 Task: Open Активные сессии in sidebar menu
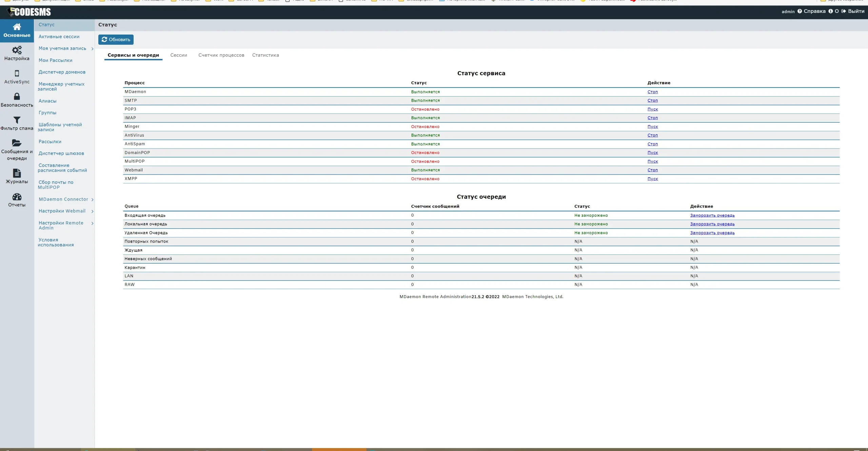(59, 37)
